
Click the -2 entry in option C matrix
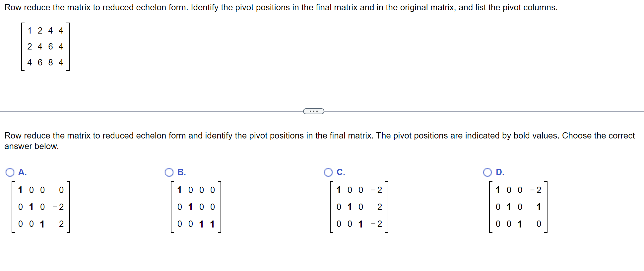pos(376,190)
